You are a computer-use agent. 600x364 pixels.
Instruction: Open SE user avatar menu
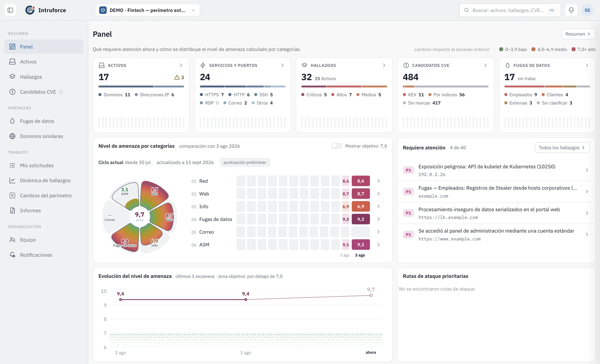[587, 10]
